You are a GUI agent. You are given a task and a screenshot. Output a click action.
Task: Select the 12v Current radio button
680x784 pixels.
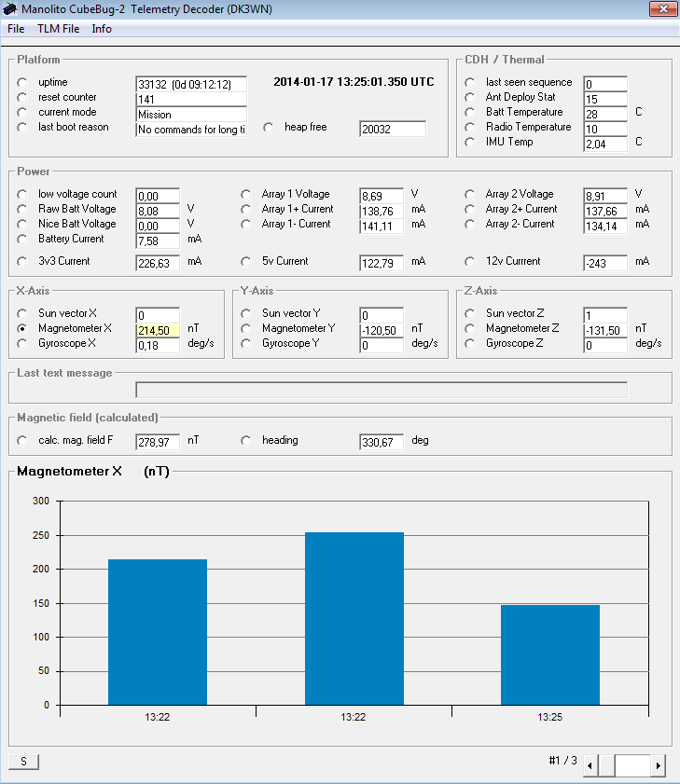[469, 262]
